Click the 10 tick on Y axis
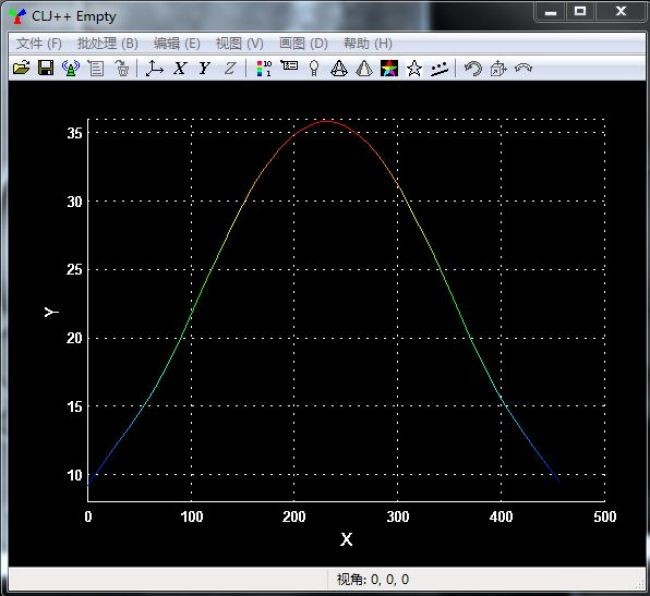This screenshot has width=650, height=596. [x=75, y=475]
